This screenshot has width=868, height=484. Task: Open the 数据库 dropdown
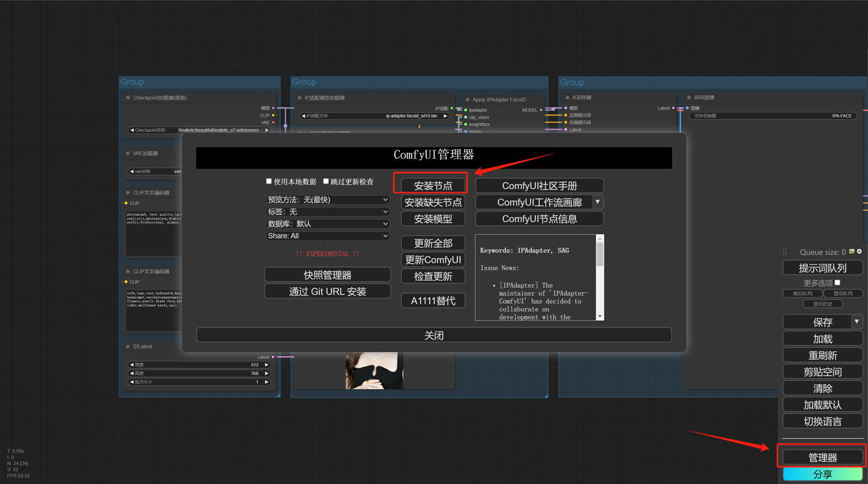click(x=328, y=224)
